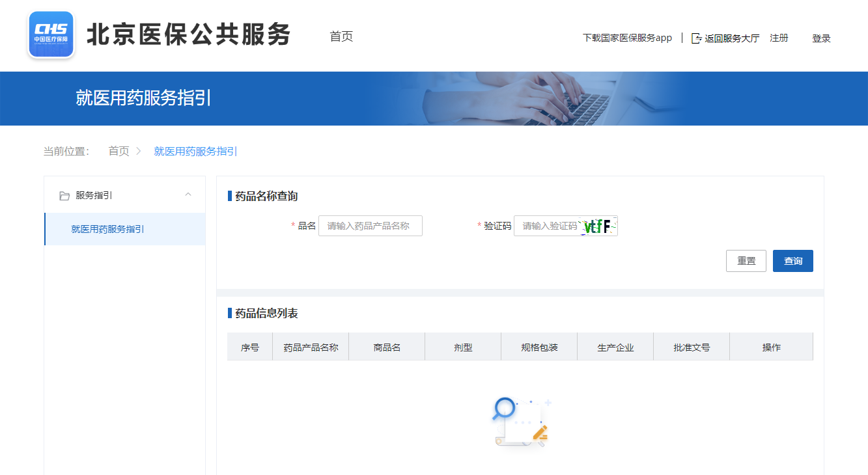Click the 品名 drug name input field
Screen dimensions: 868x475
pyautogui.click(x=370, y=226)
